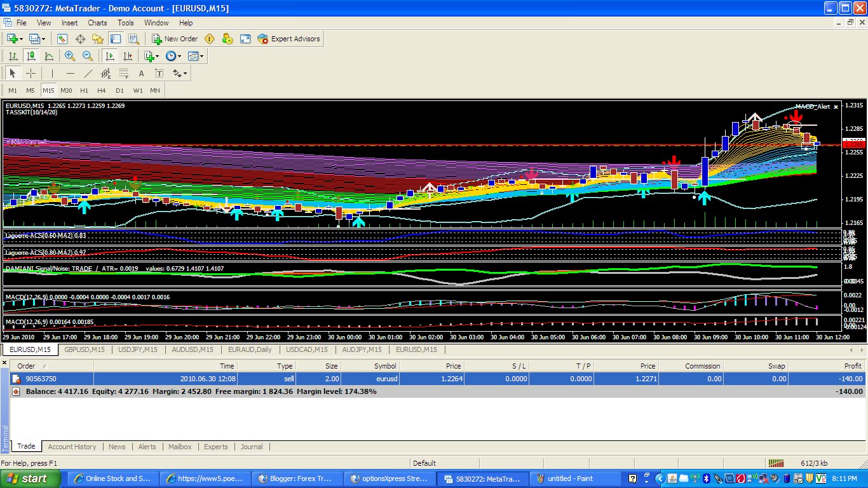Select the Fibonacci retracement tool
Viewport: 868px width, 488px height.
pyautogui.click(x=124, y=73)
